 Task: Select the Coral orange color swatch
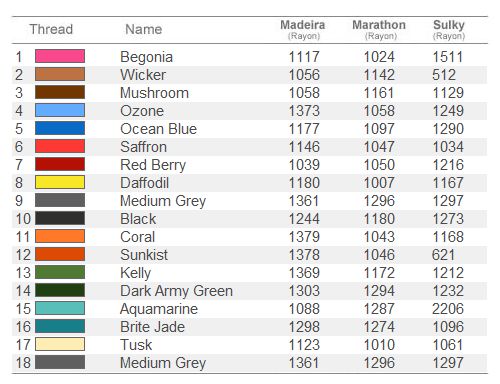coord(60,236)
